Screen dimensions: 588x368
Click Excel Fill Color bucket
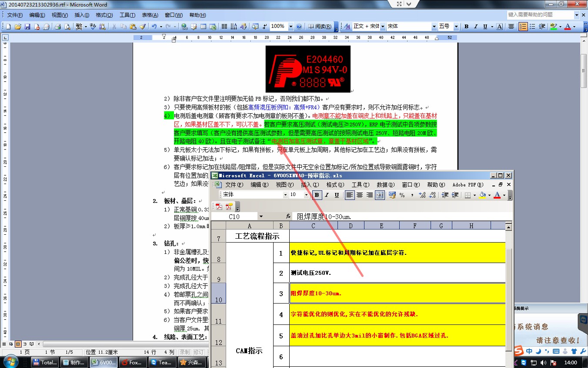pos(482,195)
